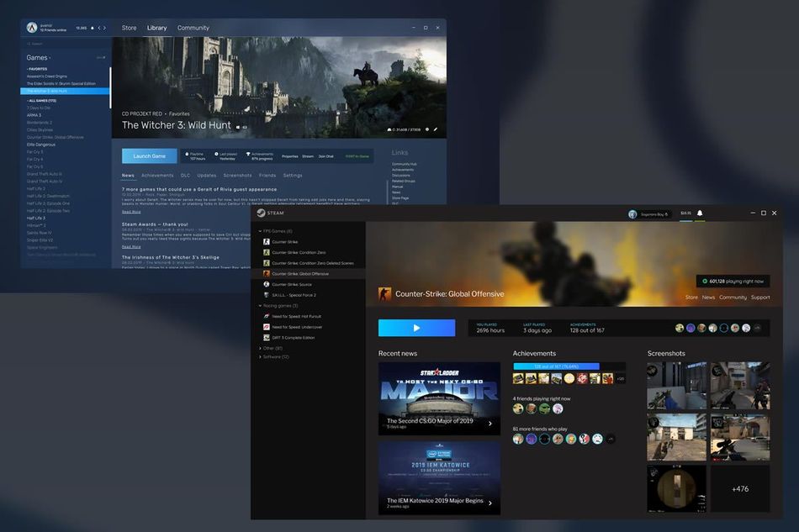The width and height of the screenshot is (799, 532).
Task: Collapse the Racing games category
Action: (260, 306)
